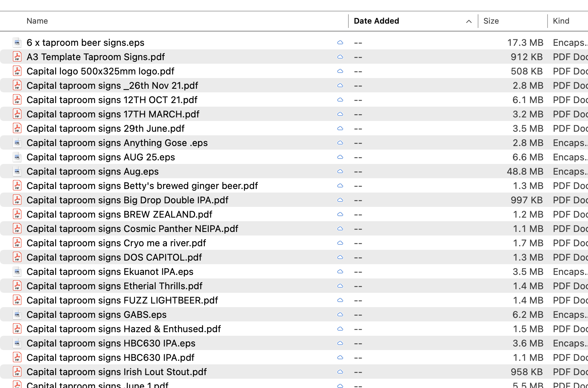
Task: Select file '6 x taproom beer signs.eps'
Action: (x=85, y=43)
